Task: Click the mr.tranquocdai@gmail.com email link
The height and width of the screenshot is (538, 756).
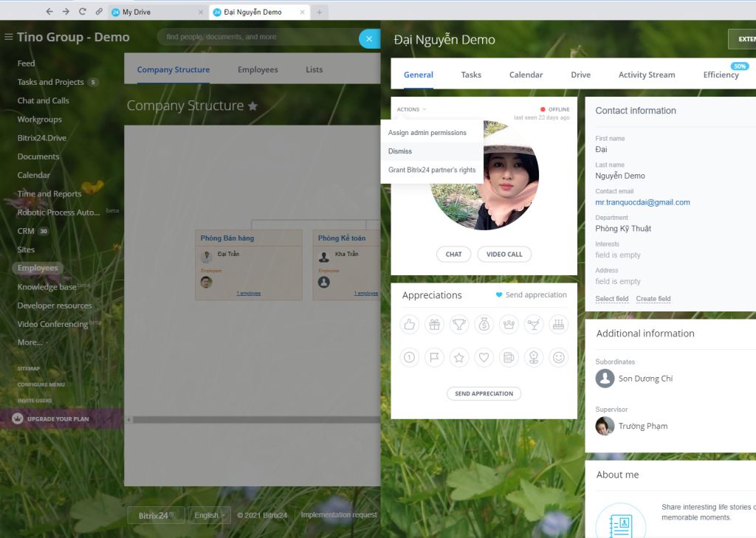Action: [642, 202]
